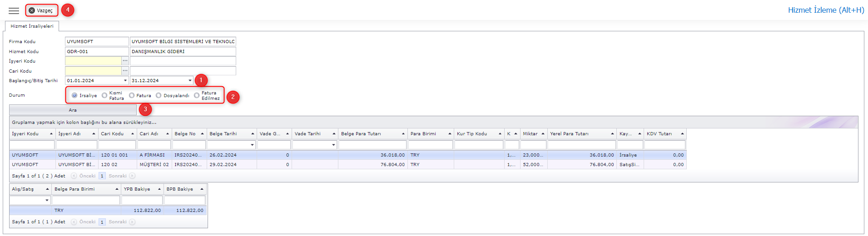Open the hamburger menu icon
Viewport: 868px width, 236px height.
click(14, 10)
